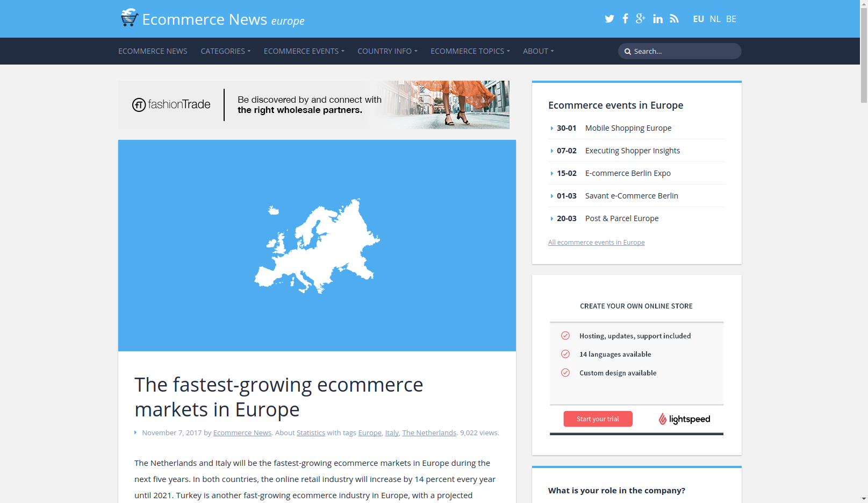Click the 'Custom design available' text
The image size is (868, 503).
click(618, 373)
